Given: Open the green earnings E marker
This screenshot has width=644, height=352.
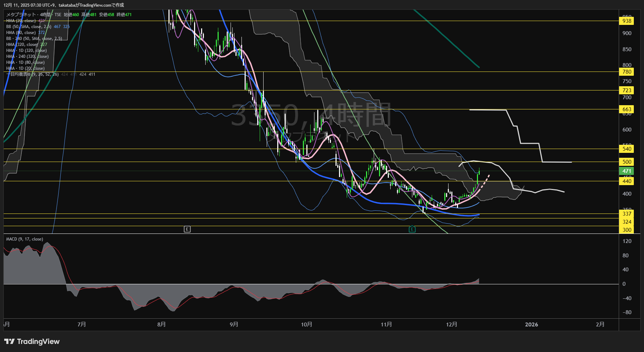Looking at the screenshot, I should click(x=412, y=229).
